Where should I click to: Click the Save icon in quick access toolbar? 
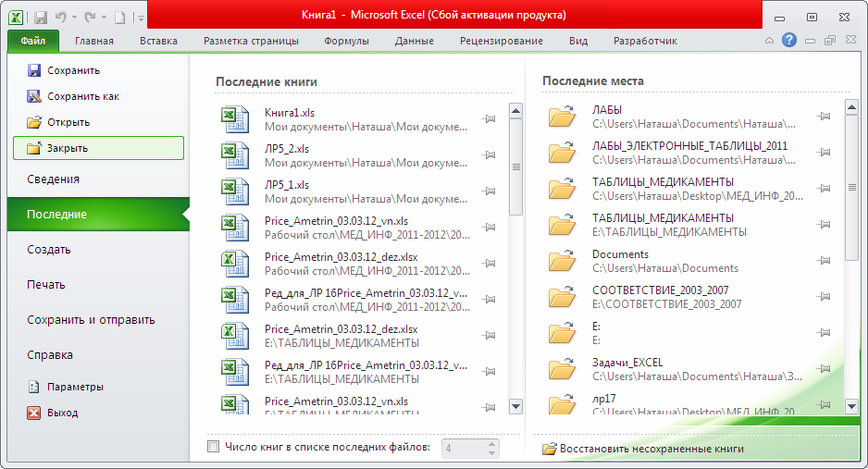41,18
